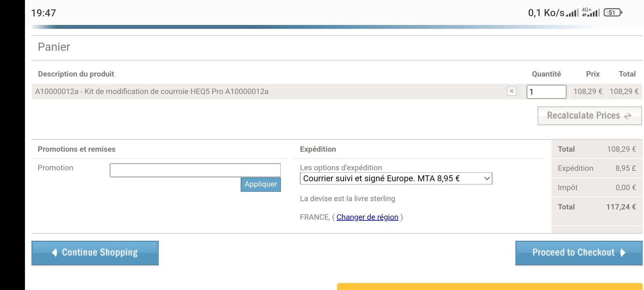Tap the battery indicator in the status bar
644x290 pixels.
[613, 12]
